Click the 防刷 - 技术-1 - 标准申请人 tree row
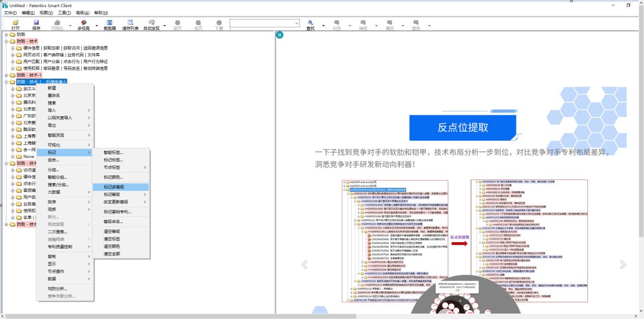Screen dimensions: 644x319 (42, 82)
